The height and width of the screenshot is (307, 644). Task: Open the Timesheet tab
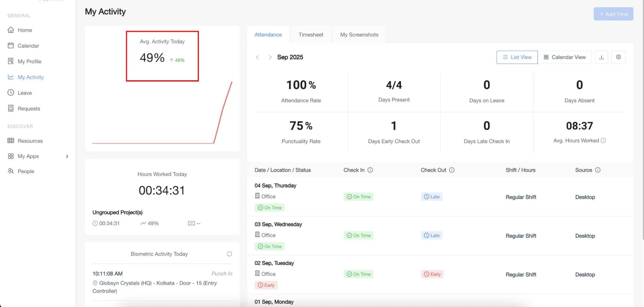pos(311,35)
